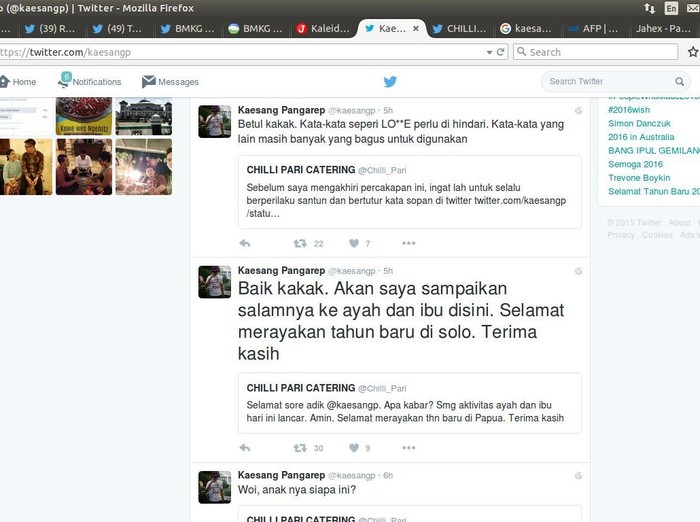This screenshot has height=522, width=700.
Task: Open the Twitter Home link
Action: pyautogui.click(x=18, y=82)
